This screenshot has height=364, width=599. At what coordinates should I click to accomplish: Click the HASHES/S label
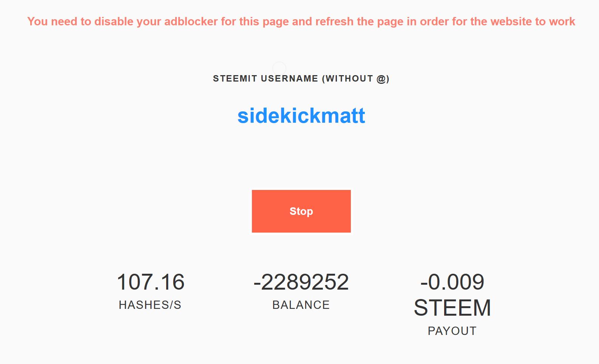[150, 305]
